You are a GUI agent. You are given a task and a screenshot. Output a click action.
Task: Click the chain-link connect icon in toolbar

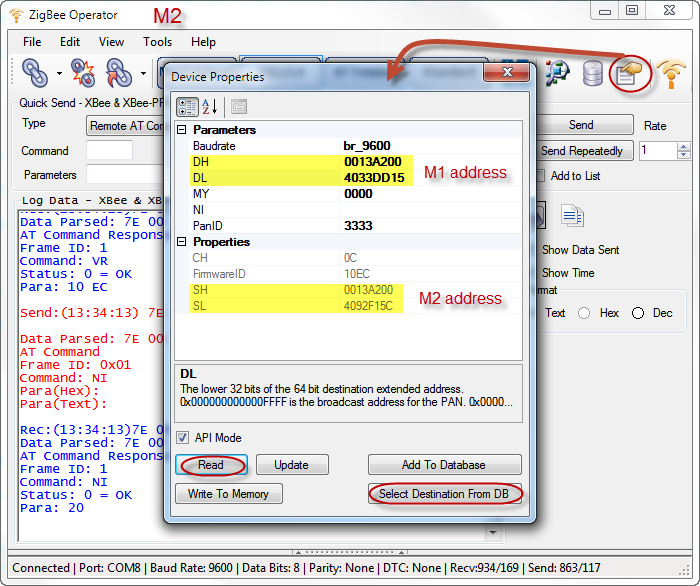[35, 73]
